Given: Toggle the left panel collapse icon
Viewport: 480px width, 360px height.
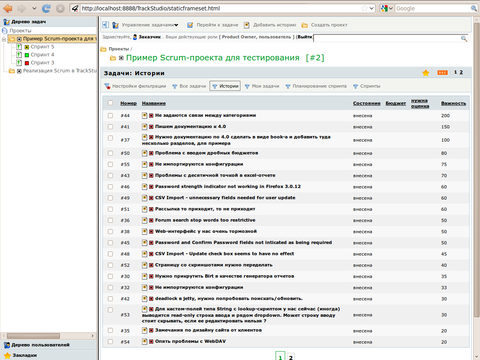Looking at the screenshot, I should point(105,25).
